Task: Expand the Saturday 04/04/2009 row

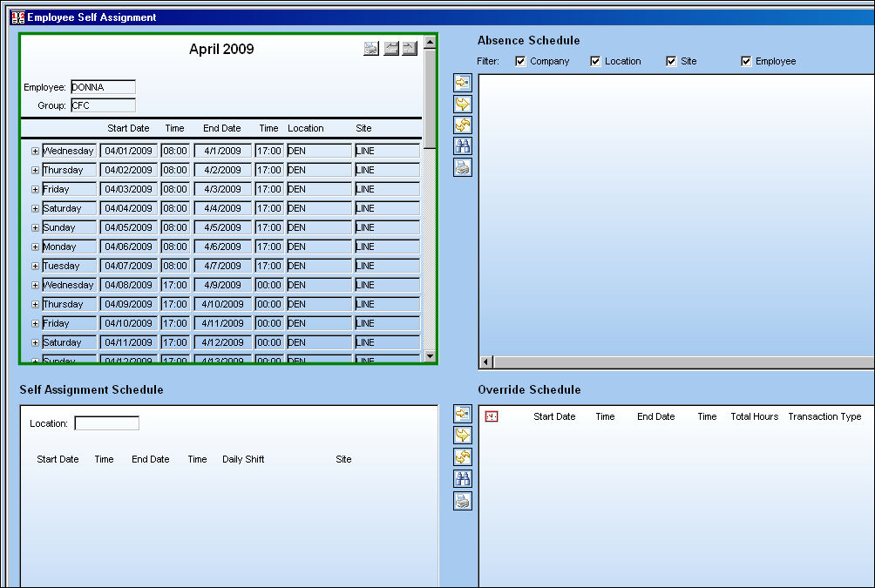Action: 35,209
